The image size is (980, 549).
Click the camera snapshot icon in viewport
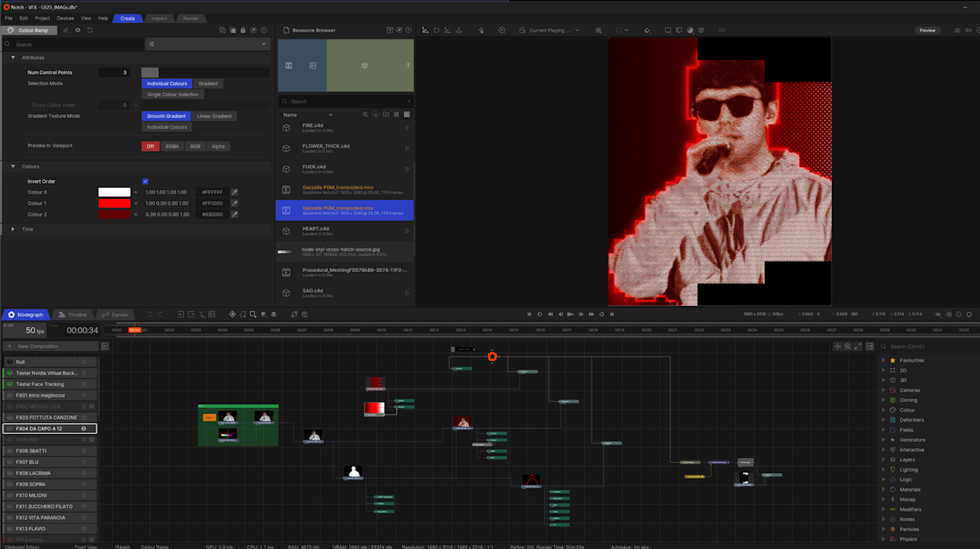pyautogui.click(x=958, y=30)
